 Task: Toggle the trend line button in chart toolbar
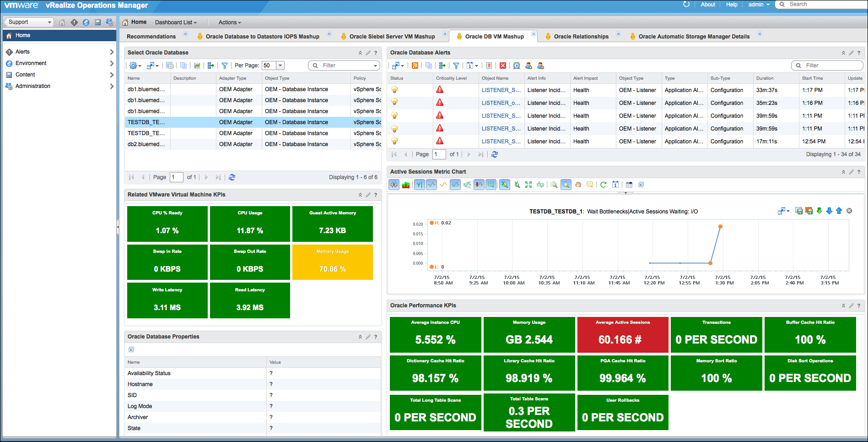point(431,185)
